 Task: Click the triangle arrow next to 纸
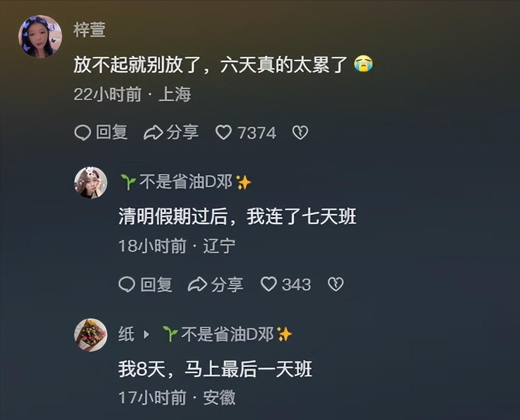[x=146, y=334]
